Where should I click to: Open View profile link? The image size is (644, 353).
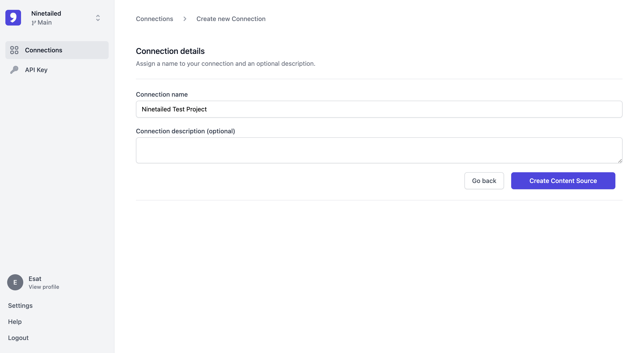[x=44, y=287]
